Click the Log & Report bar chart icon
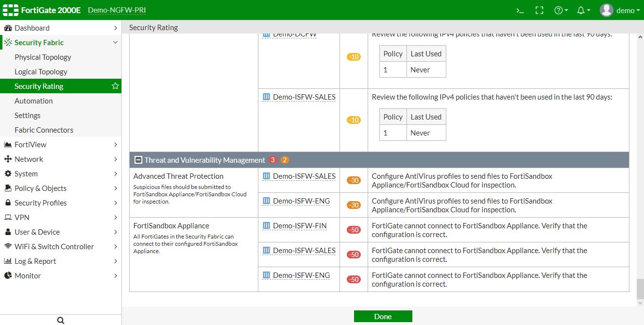This screenshot has width=644, height=325. coord(8,261)
